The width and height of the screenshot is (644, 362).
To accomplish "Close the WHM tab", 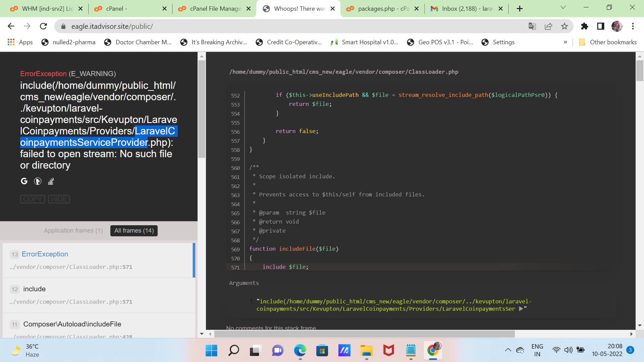I will pos(80,9).
